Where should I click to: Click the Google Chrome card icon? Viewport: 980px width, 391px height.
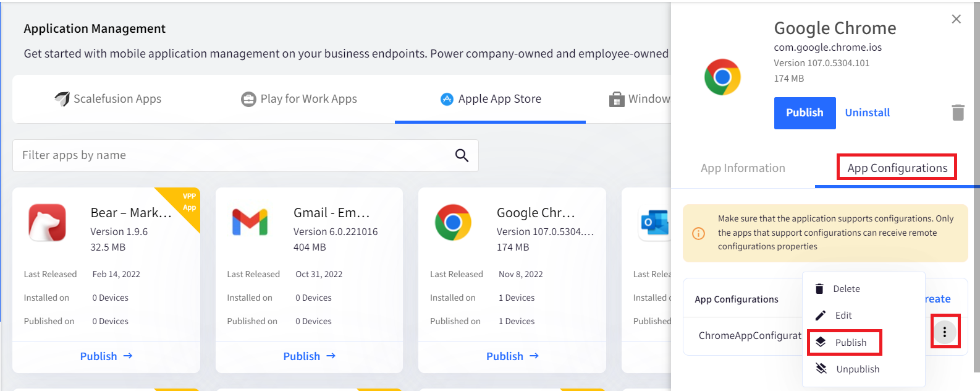[453, 222]
